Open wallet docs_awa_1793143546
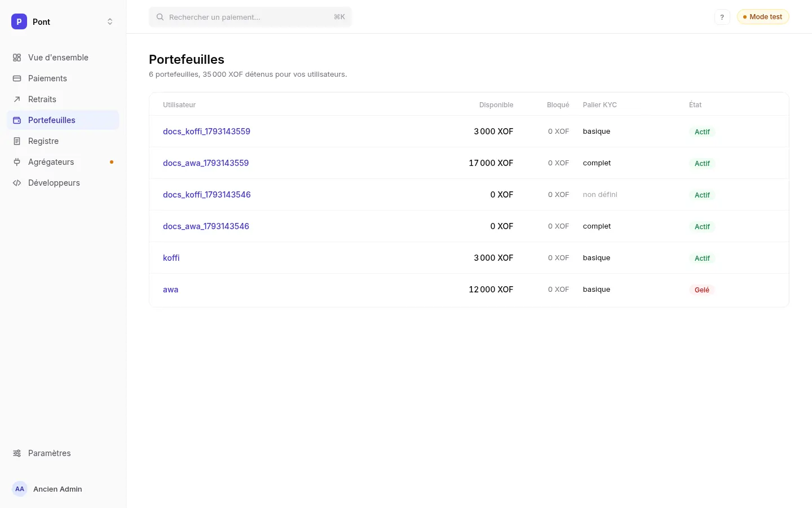This screenshot has height=508, width=812. (x=206, y=226)
